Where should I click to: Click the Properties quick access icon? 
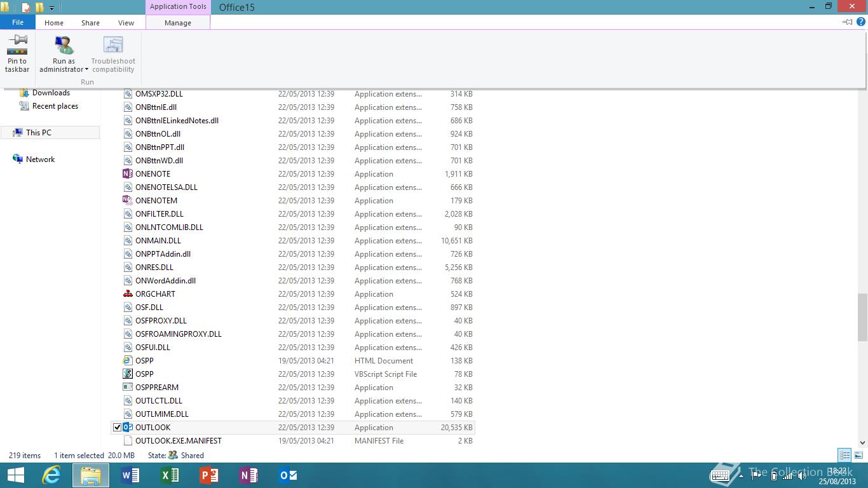(x=25, y=8)
